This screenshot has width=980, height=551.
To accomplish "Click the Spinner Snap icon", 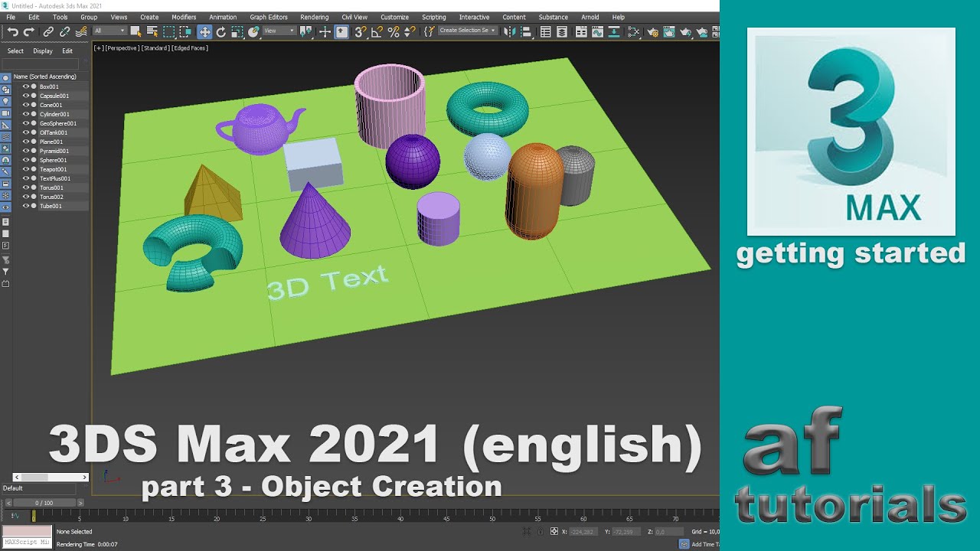I will [x=410, y=31].
